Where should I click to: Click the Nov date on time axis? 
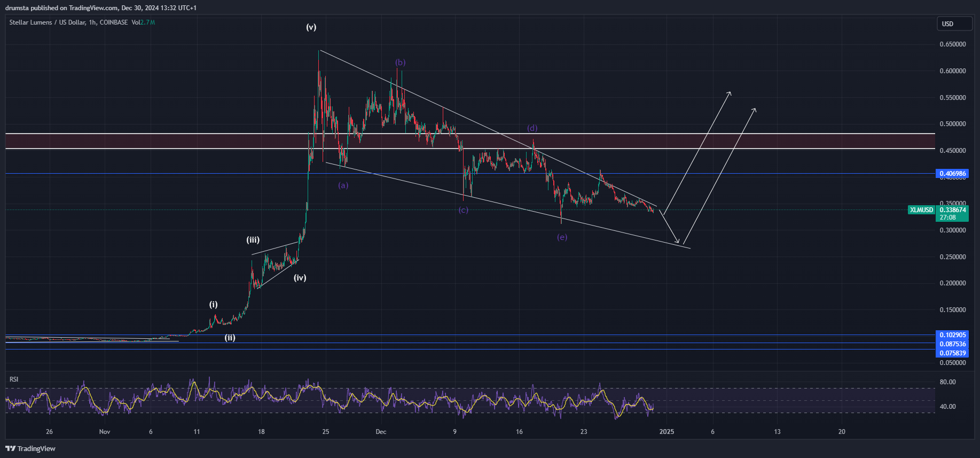coord(105,432)
